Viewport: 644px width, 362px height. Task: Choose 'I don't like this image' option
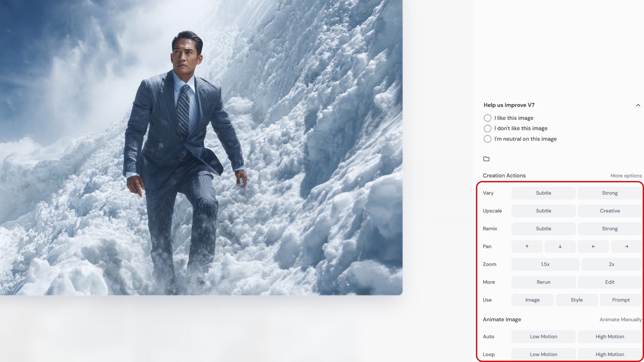487,128
